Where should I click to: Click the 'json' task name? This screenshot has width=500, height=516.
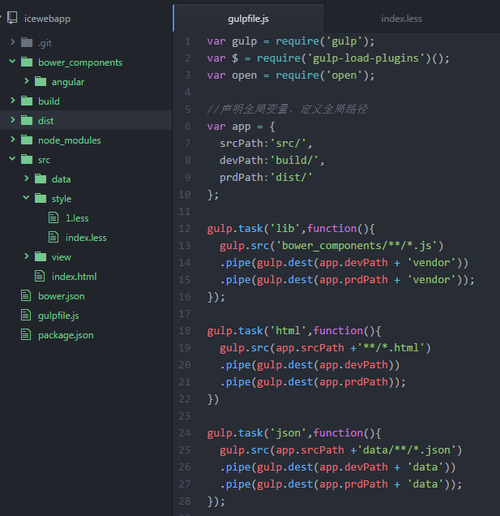pyautogui.click(x=288, y=433)
